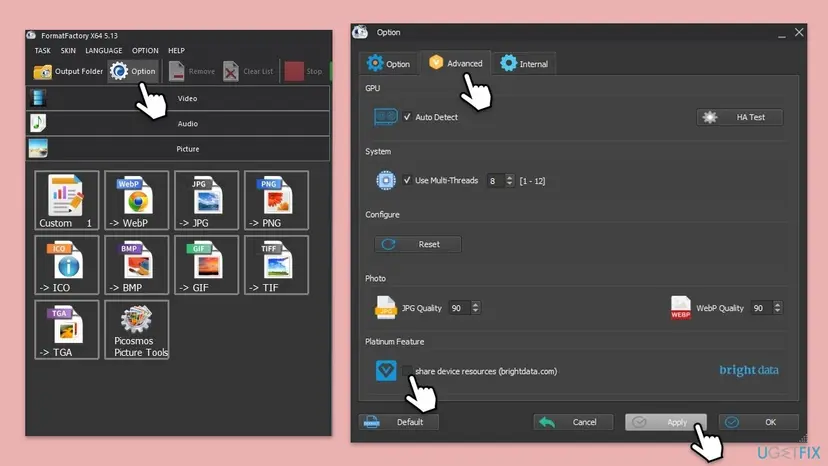
Task: Switch to the Option tab
Action: [389, 64]
